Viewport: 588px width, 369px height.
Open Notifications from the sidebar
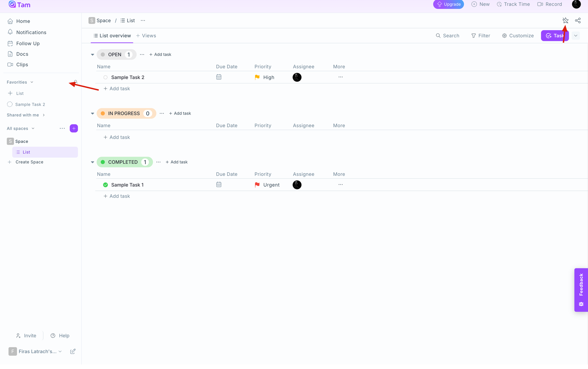31,32
